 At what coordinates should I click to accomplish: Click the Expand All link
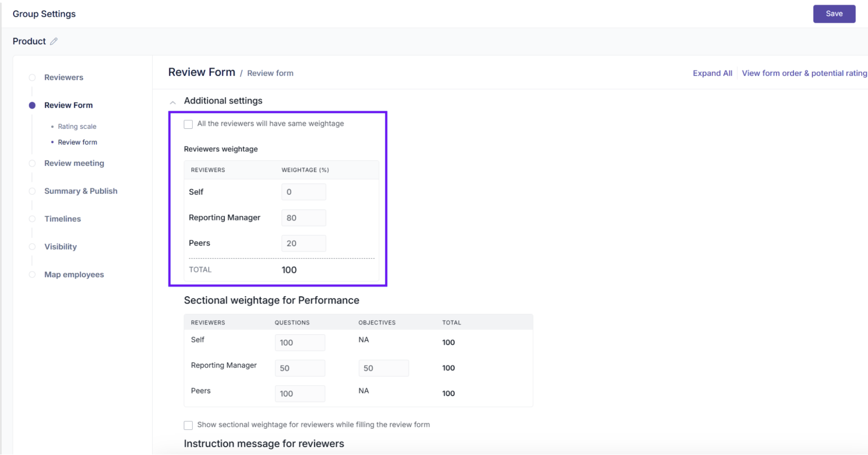pos(712,73)
